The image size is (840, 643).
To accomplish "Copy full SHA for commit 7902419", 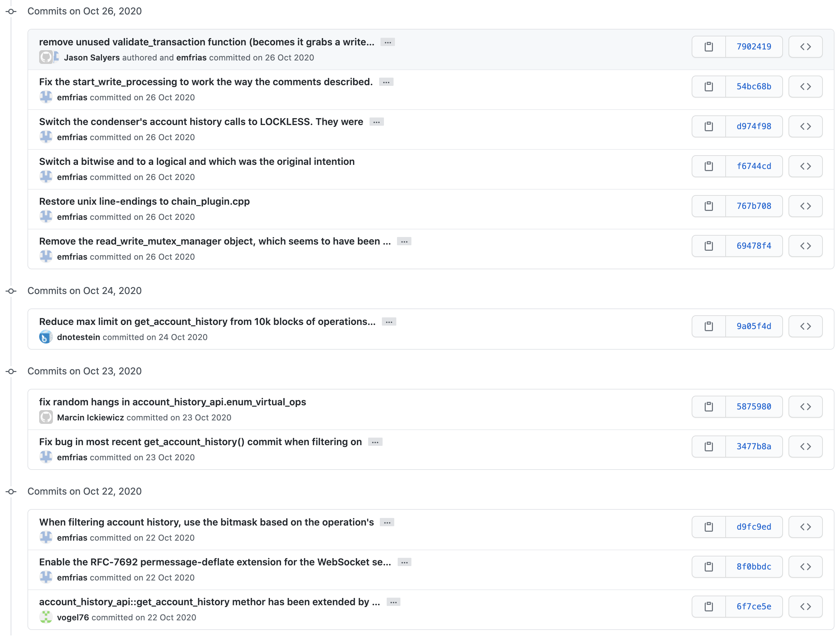I will coord(708,47).
